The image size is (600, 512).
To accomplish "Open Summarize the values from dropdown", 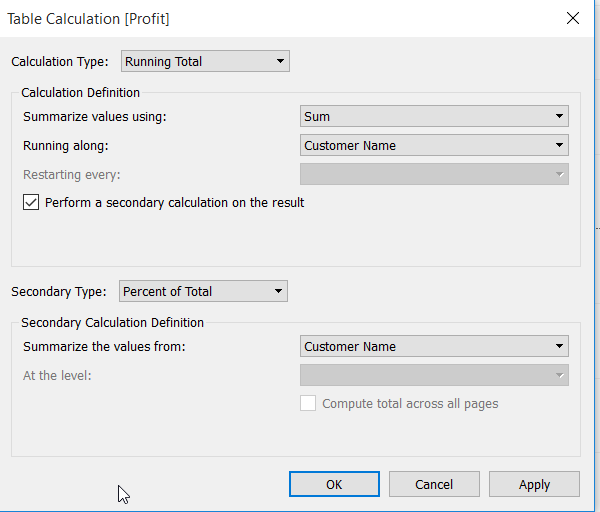I will (434, 346).
